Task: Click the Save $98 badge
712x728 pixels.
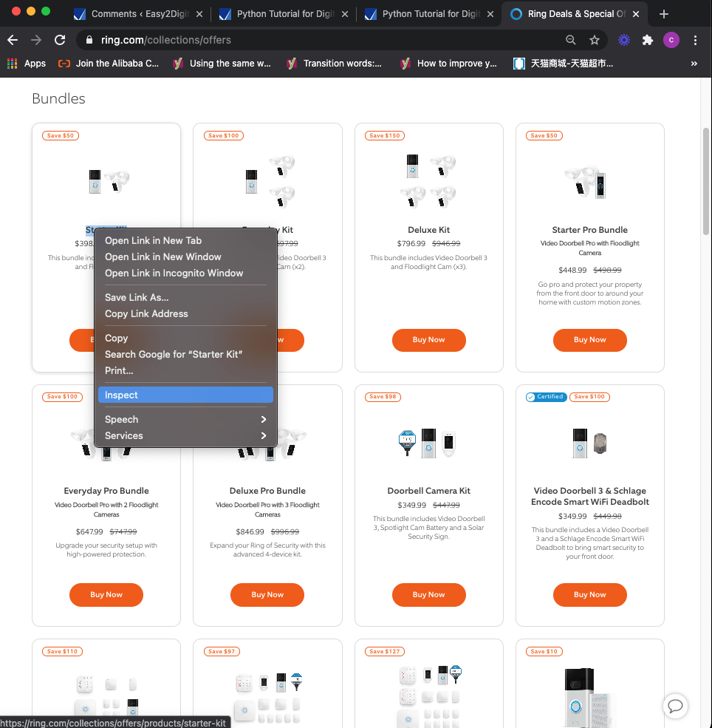Action: (x=383, y=397)
